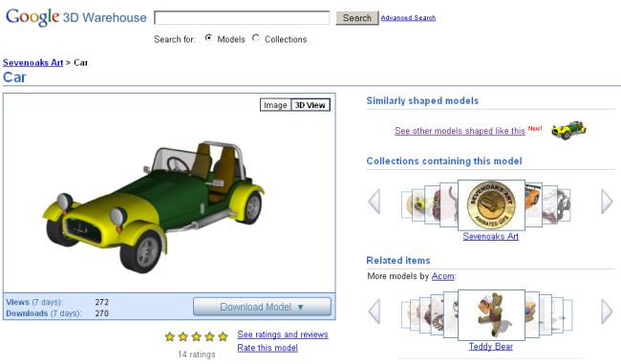The height and width of the screenshot is (364, 621).
Task: Click the Views count value 272
Action: [102, 302]
